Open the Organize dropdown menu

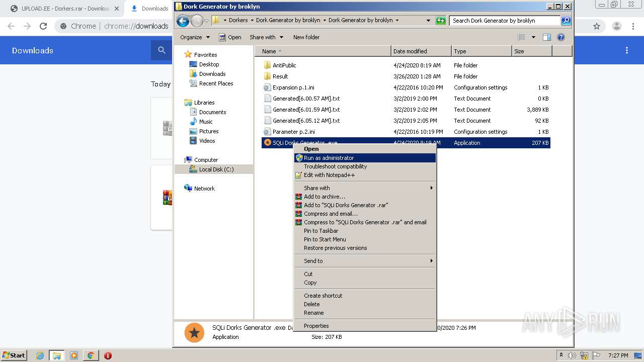tap(195, 37)
